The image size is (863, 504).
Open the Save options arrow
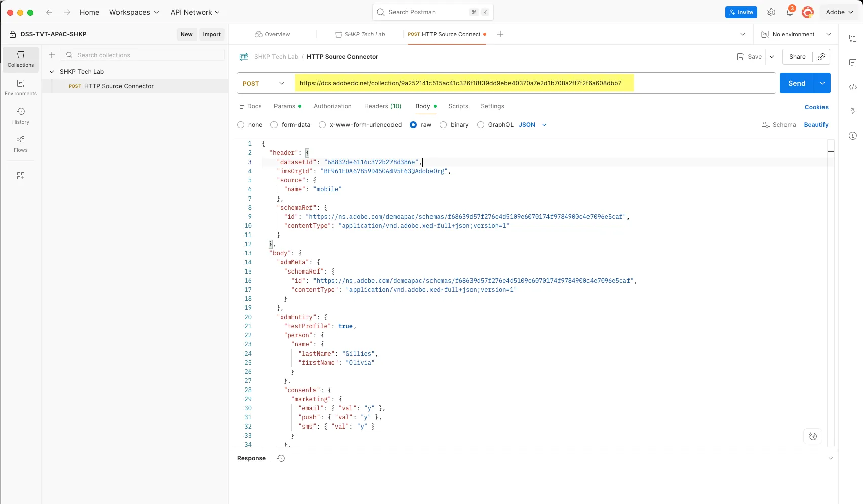(x=772, y=57)
